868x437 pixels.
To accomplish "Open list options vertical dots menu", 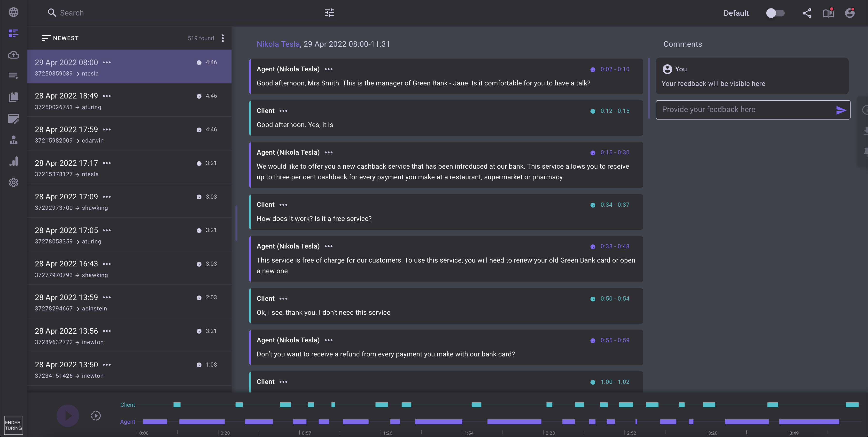I will pos(223,38).
